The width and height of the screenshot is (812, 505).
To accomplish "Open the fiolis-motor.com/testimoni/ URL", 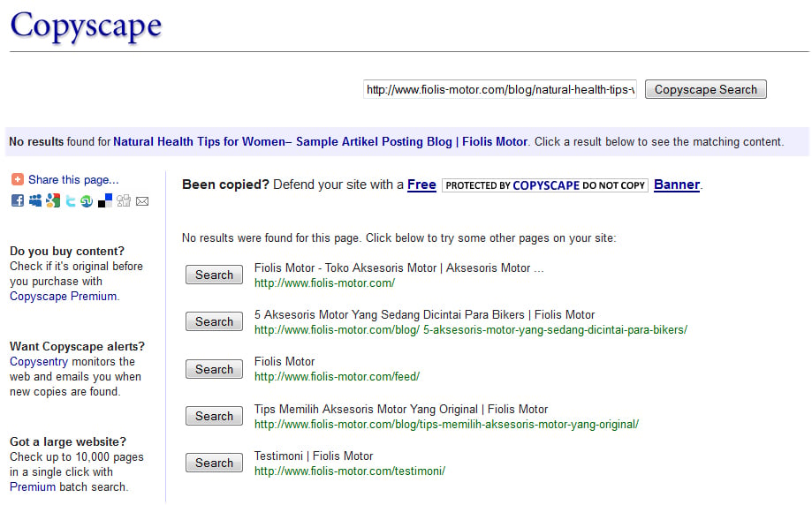I will click(x=350, y=471).
